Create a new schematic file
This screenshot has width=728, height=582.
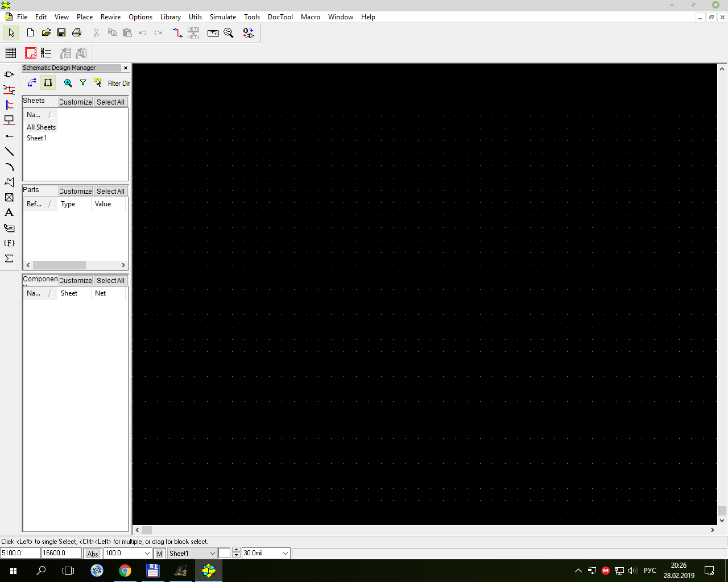[31, 33]
